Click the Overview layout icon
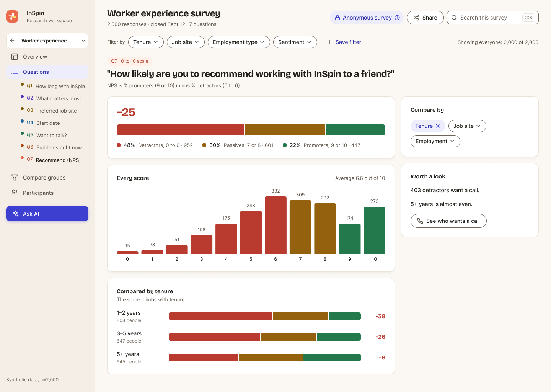 coord(15,57)
